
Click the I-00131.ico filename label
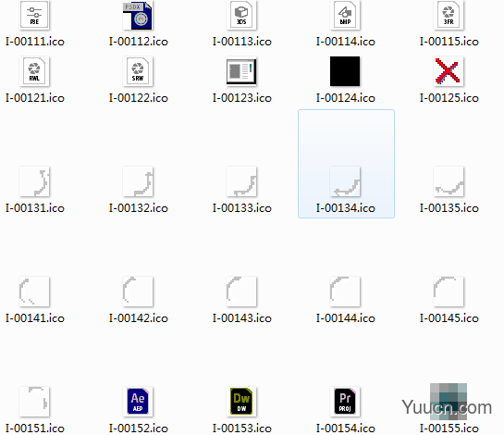[35, 208]
